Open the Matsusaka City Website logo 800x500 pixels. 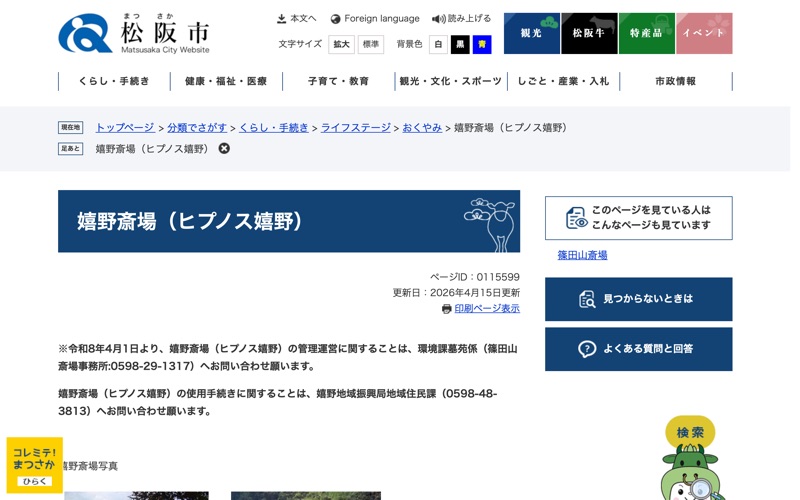tap(134, 34)
